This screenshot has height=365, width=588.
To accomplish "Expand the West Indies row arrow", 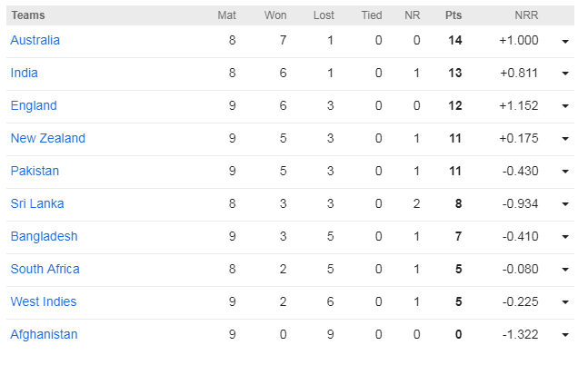I will tap(565, 303).
